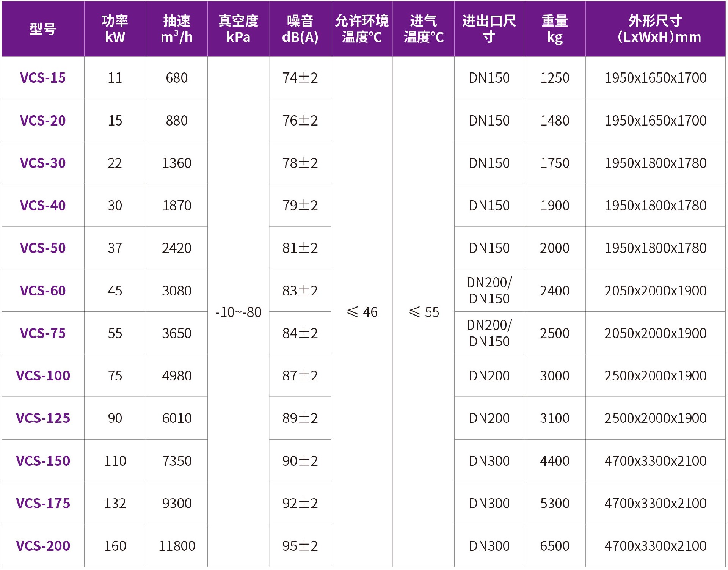This screenshot has width=728, height=570.
Task: Select the 外形尺寸 (LxWxH)mm header
Action: pyautogui.click(x=655, y=29)
